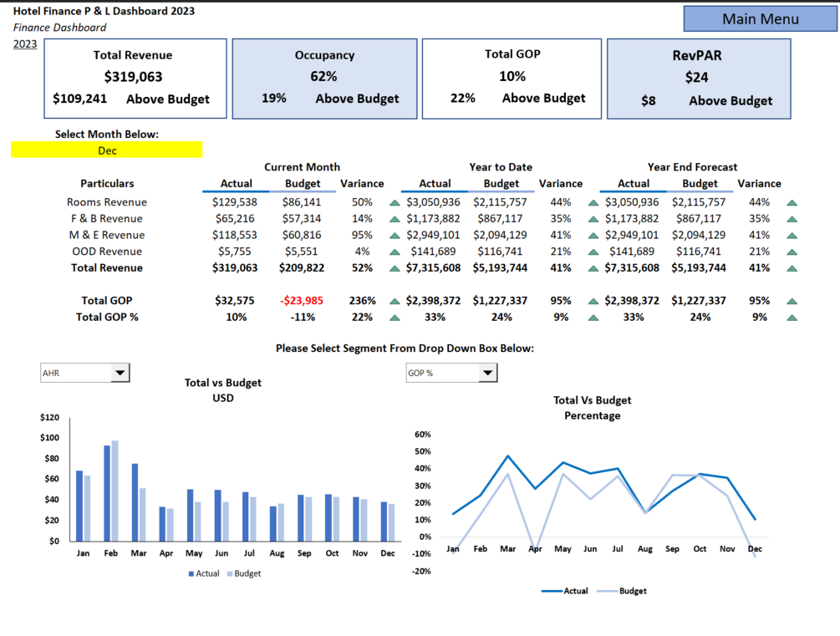Click Total GOP % year end forecast arrow

(x=792, y=318)
